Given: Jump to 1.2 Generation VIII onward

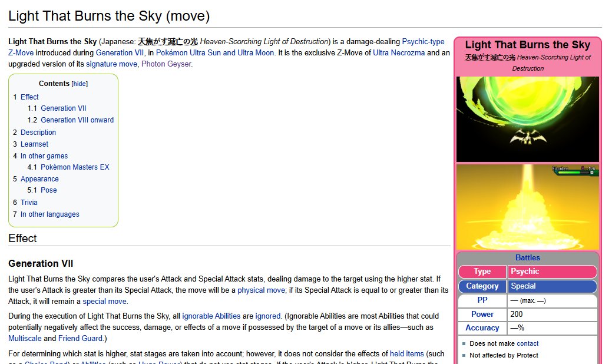Looking at the screenshot, I should pyautogui.click(x=77, y=120).
